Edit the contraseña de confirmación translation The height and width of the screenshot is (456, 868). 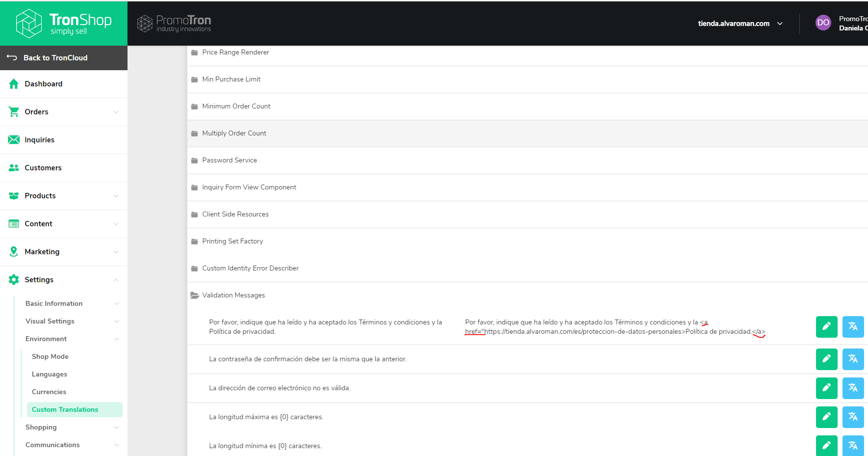pos(827,359)
